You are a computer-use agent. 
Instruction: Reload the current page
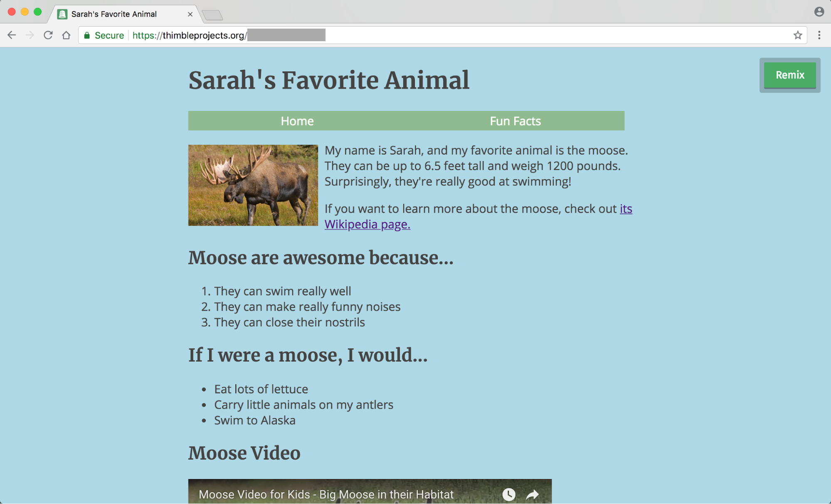(x=48, y=35)
